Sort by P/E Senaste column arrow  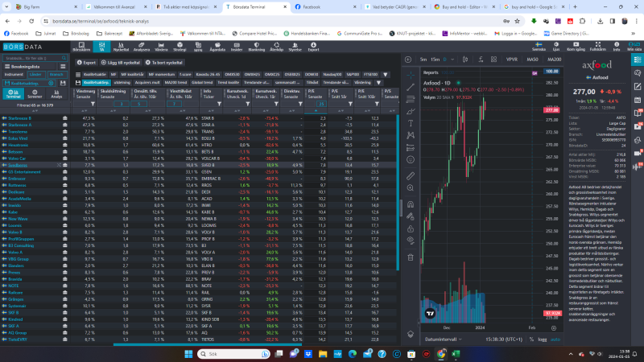[x=316, y=111]
